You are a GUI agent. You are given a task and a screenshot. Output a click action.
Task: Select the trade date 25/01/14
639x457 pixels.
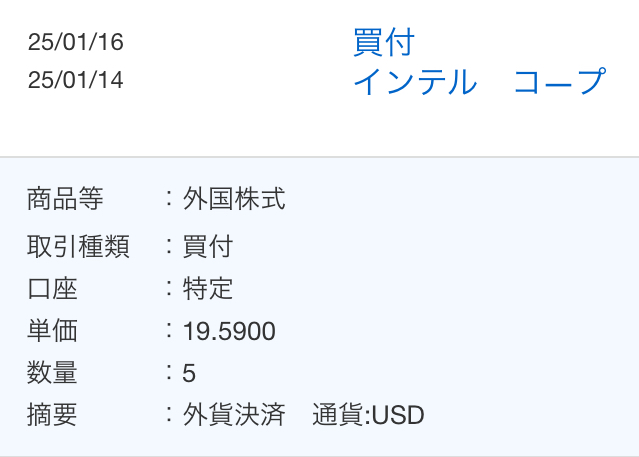click(x=76, y=80)
